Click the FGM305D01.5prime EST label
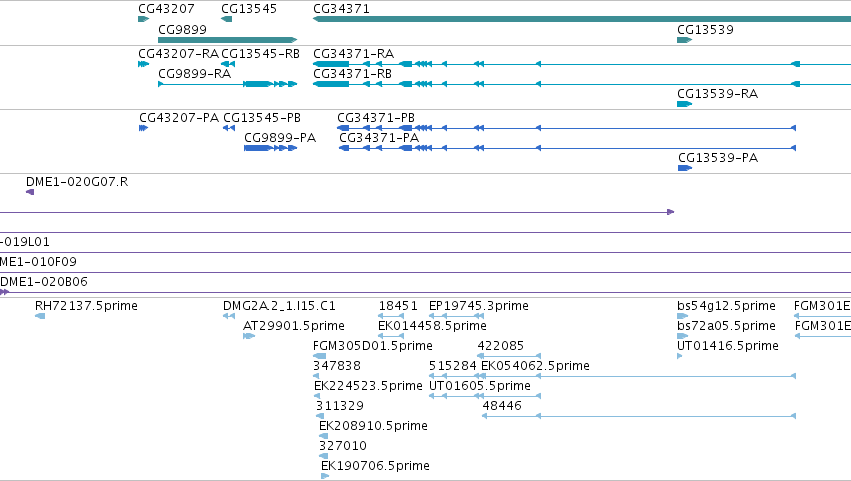This screenshot has height=481, width=851. pos(373,346)
